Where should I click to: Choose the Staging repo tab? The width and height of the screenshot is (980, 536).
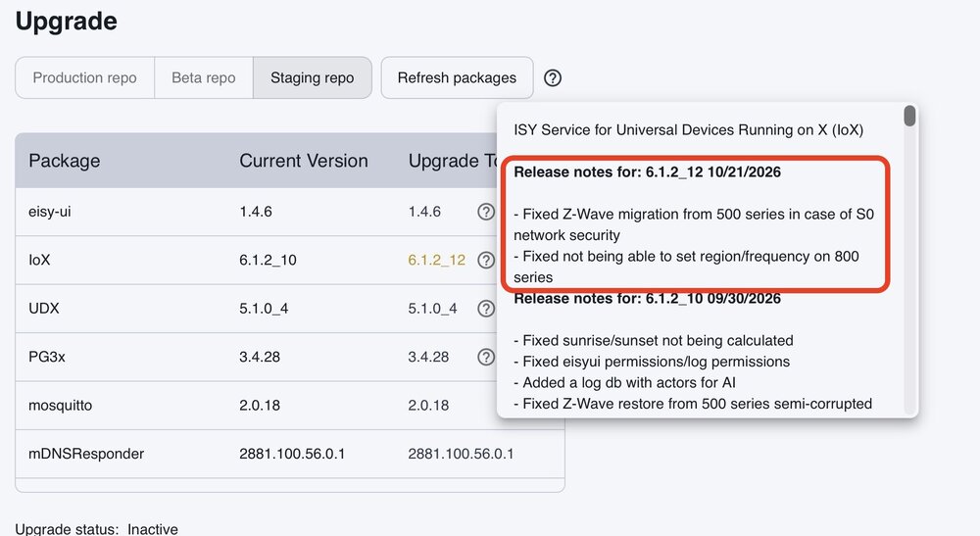click(x=313, y=78)
